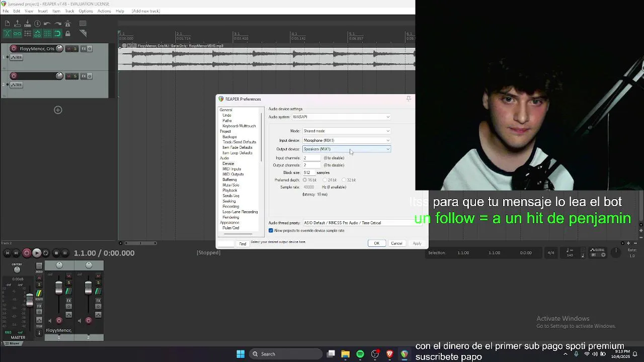The height and width of the screenshot is (362, 644).
Task: Arm record on track 2 in track panel
Action: click(x=14, y=76)
